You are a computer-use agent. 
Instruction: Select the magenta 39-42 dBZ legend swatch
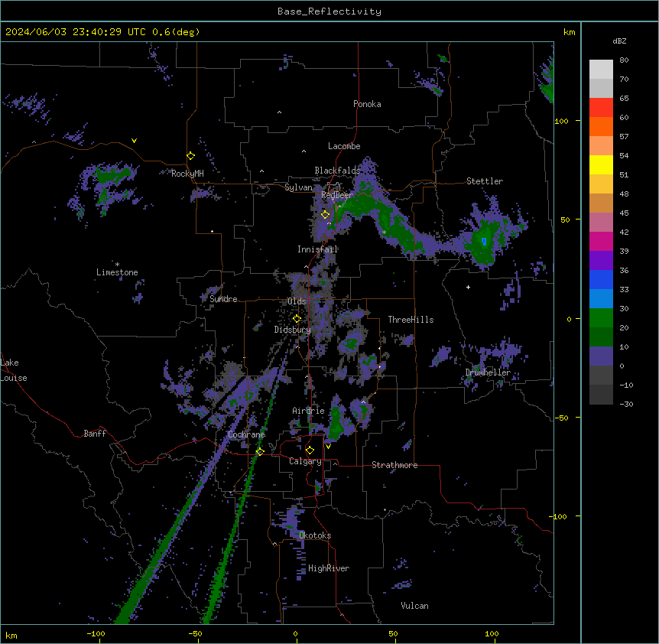click(x=601, y=241)
